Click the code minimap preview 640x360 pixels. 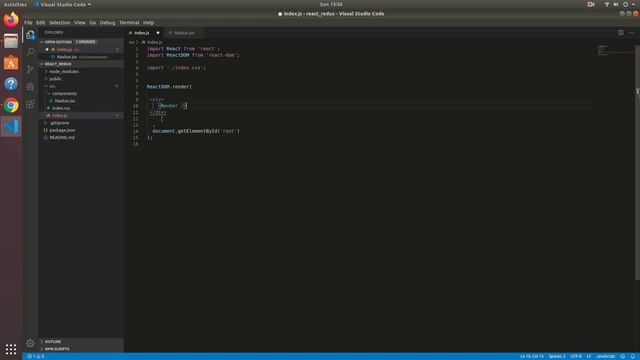pyautogui.click(x=616, y=51)
